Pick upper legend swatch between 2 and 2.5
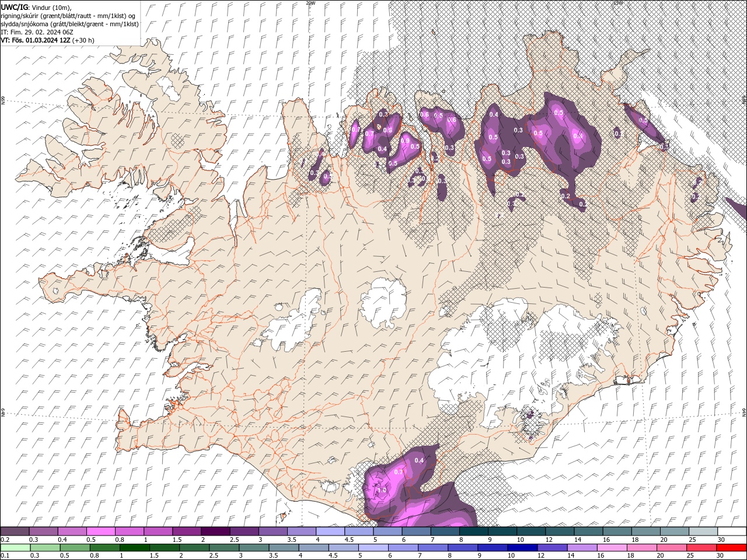This screenshot has width=747, height=560. click(215, 531)
